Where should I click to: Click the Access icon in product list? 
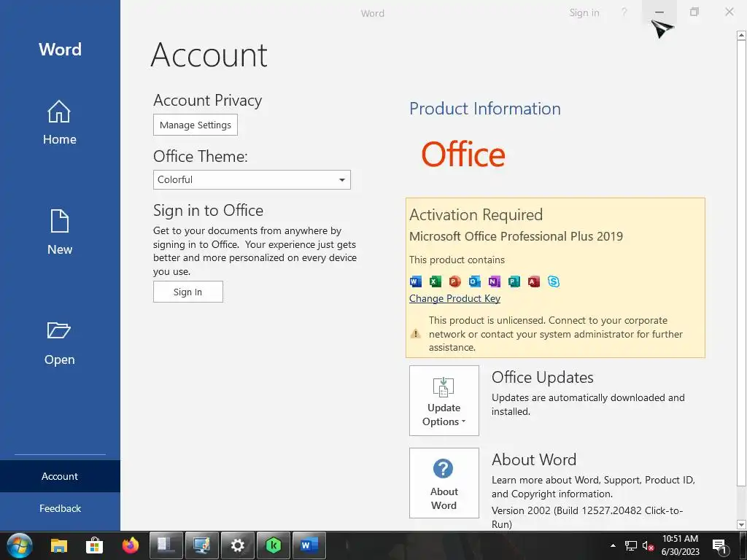(533, 281)
